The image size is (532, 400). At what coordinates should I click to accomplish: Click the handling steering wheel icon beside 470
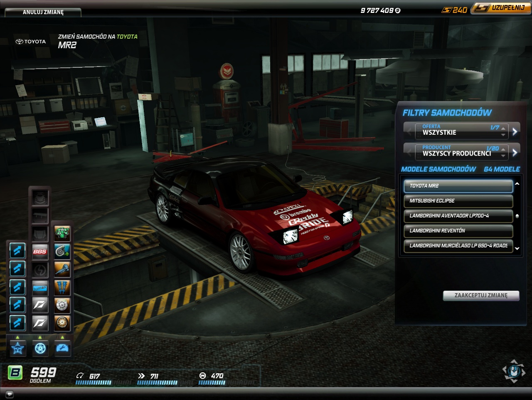[x=203, y=376]
